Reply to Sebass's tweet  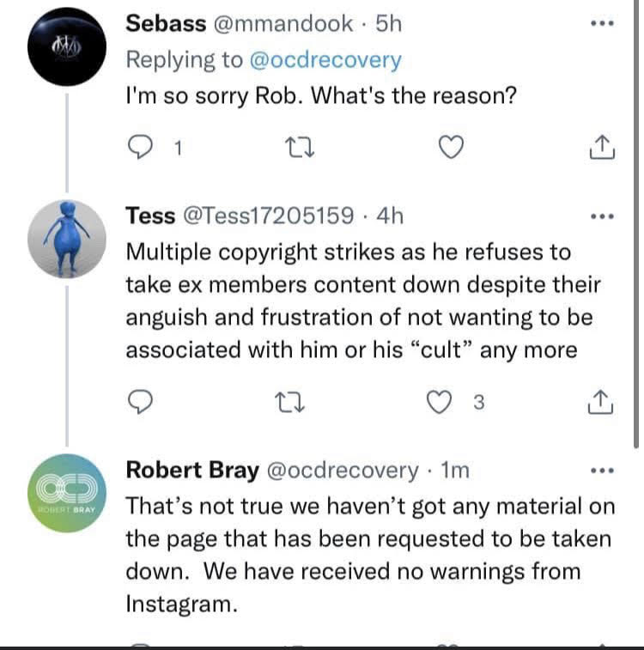[140, 149]
